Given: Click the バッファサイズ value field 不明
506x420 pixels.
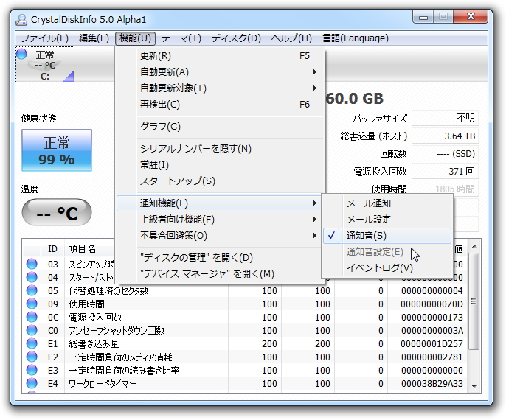Looking at the screenshot, I should 445,118.
